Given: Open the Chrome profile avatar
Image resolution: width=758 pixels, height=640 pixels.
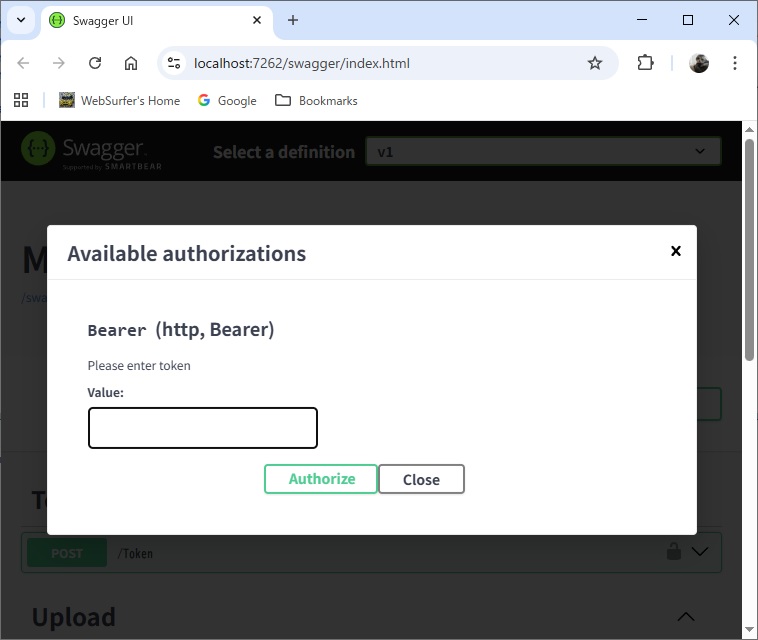Looking at the screenshot, I should click(x=699, y=63).
